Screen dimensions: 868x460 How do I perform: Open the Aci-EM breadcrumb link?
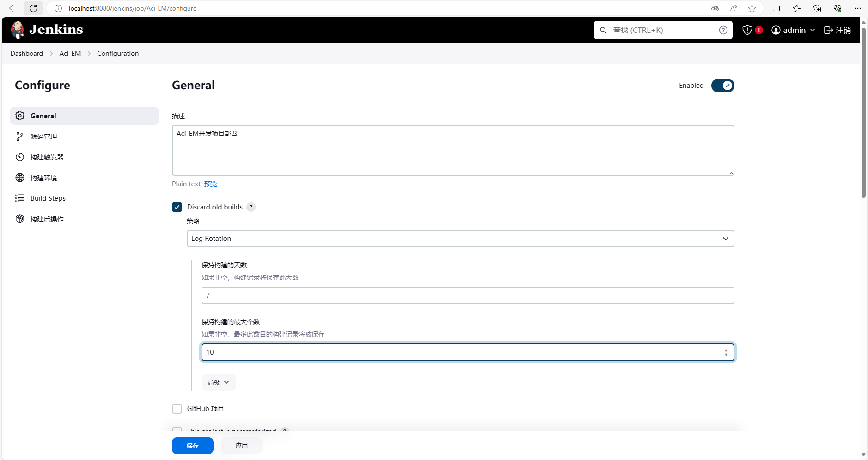(x=70, y=54)
